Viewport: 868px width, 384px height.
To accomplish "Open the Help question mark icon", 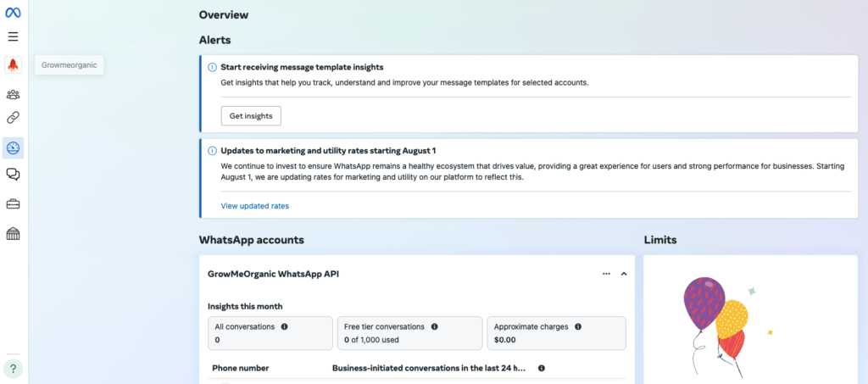I will coord(13,369).
